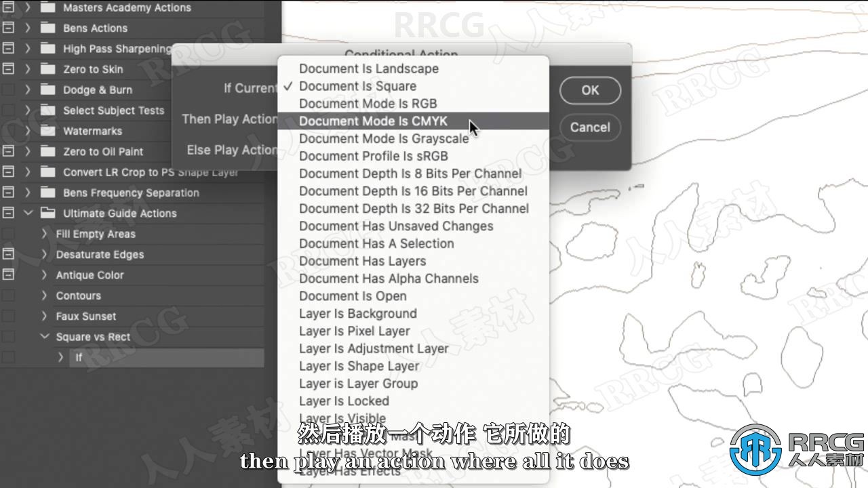Choose Document Has Layers
The width and height of the screenshot is (868, 488).
pos(413,261)
